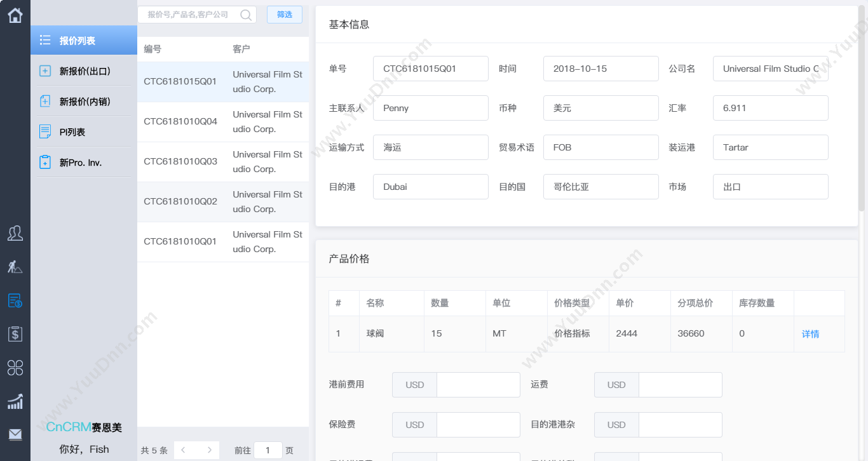
Task: Open the quotation document sidebar icon
Action: (x=15, y=300)
